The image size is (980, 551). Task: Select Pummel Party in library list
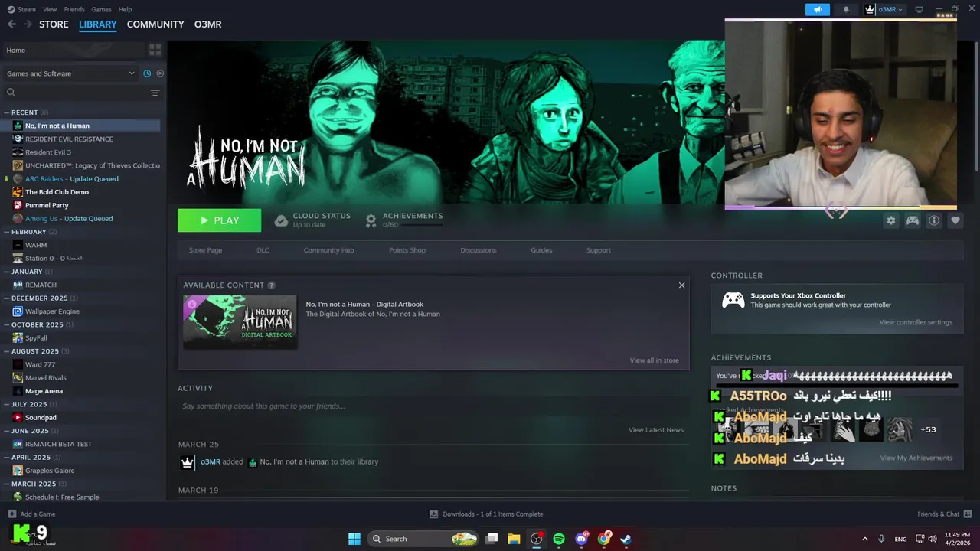(x=47, y=205)
